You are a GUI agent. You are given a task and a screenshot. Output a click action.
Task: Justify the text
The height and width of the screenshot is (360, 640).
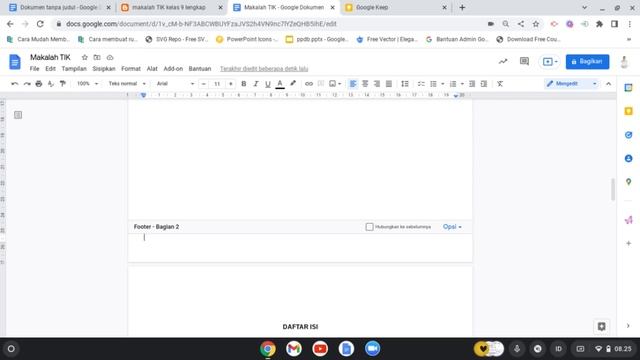(x=389, y=84)
